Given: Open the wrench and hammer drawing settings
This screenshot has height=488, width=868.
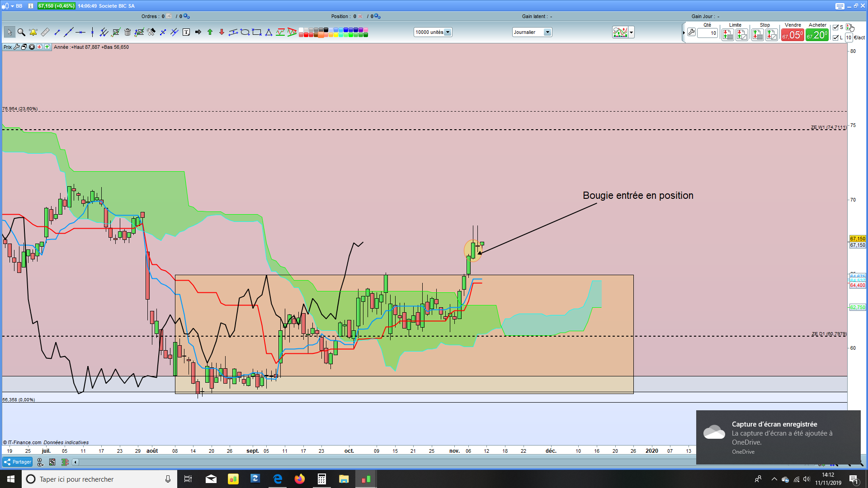Looking at the screenshot, I should click(x=151, y=32).
